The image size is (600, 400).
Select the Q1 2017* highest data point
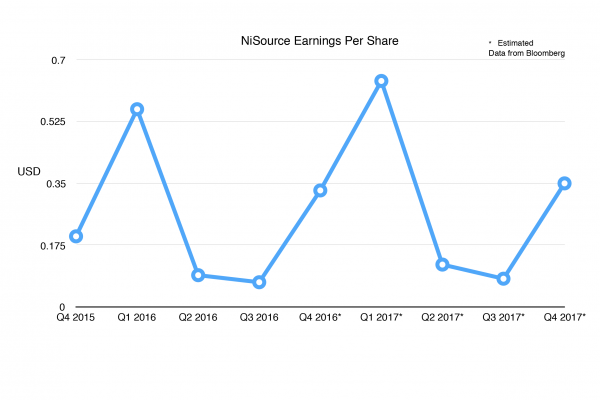[381, 80]
